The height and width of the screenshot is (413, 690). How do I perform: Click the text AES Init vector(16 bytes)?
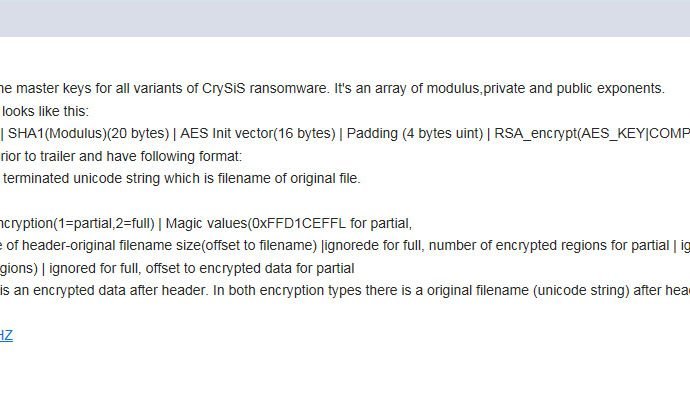coord(258,133)
